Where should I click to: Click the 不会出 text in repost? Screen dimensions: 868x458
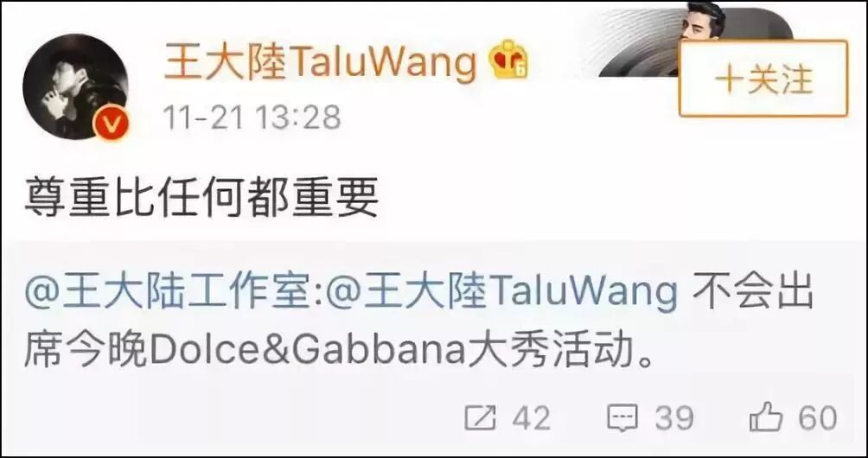(x=753, y=292)
